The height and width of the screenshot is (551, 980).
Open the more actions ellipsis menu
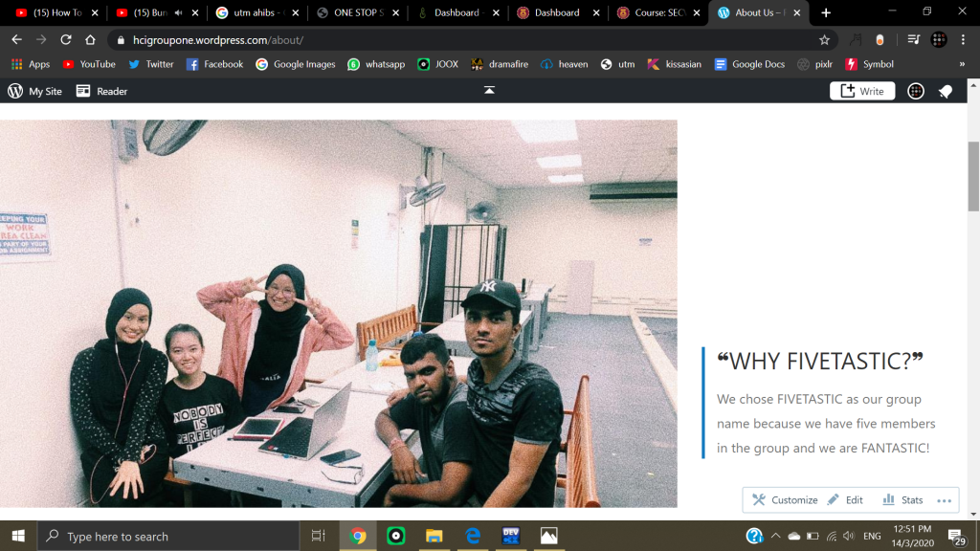click(944, 500)
